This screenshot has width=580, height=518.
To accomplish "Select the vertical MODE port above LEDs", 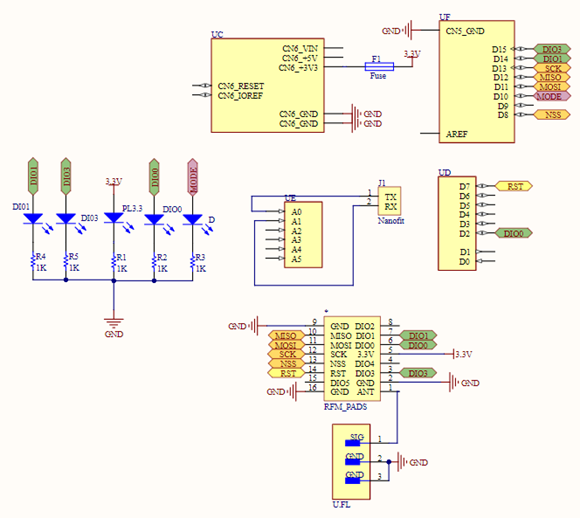I will (193, 177).
